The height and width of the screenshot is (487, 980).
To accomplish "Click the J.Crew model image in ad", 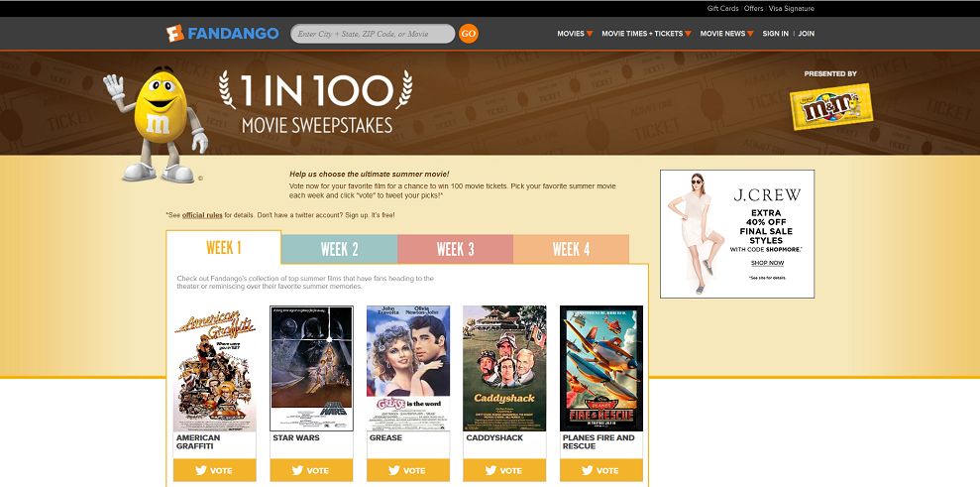I will 696,233.
